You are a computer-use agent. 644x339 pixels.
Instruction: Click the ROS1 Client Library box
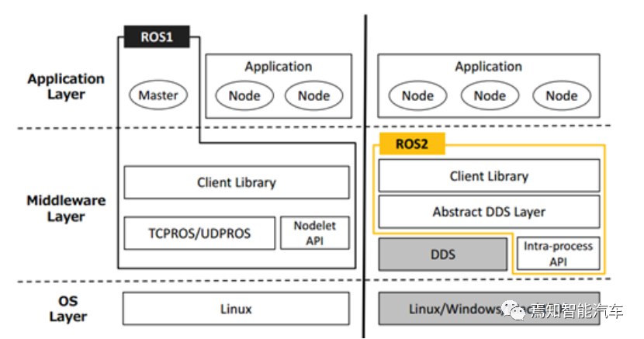tap(237, 182)
